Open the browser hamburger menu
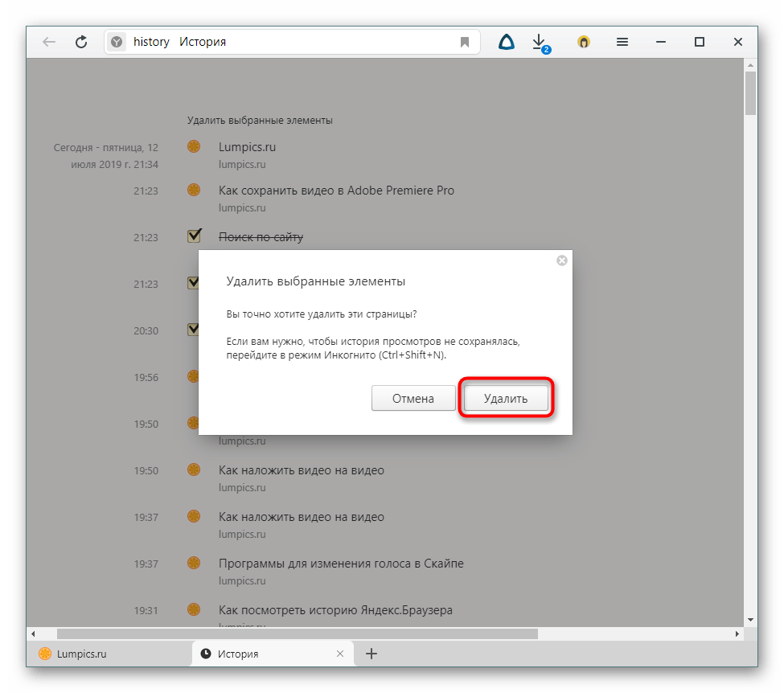The image size is (784, 693). click(x=622, y=43)
